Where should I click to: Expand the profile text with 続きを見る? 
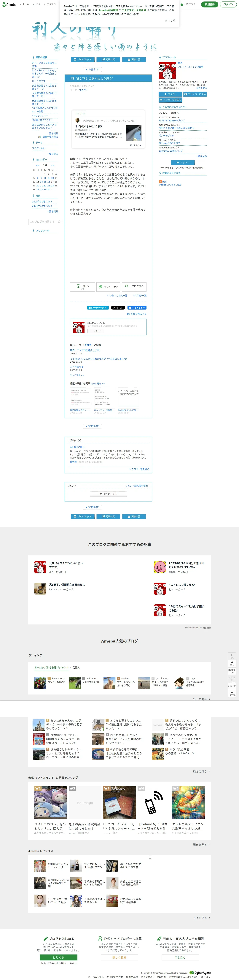(x=202, y=88)
